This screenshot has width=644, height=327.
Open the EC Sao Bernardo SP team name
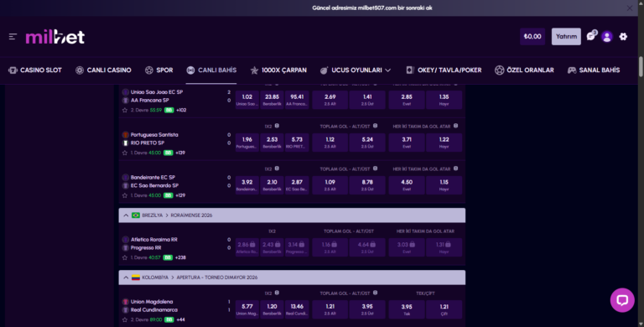[154, 185]
